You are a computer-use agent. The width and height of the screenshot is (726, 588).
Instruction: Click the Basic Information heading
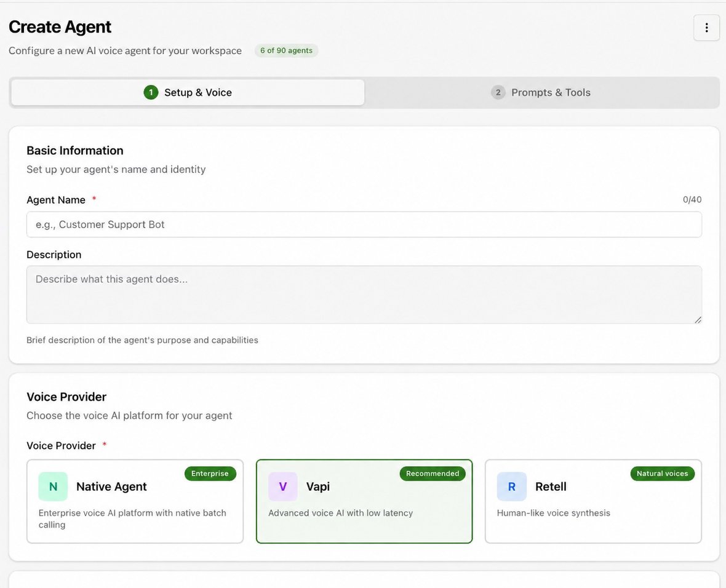click(75, 151)
